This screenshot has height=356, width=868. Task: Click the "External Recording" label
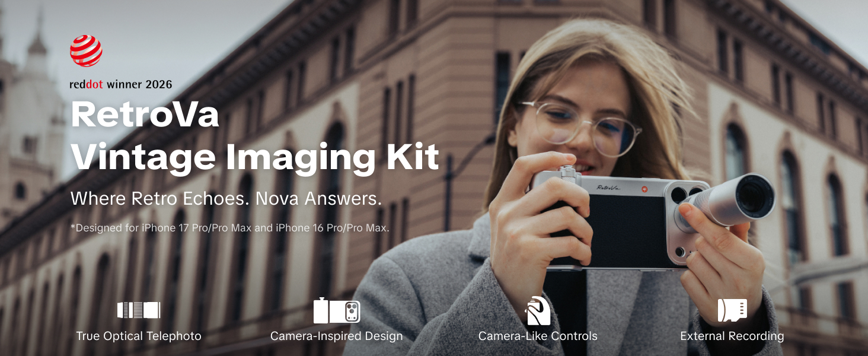tap(732, 336)
